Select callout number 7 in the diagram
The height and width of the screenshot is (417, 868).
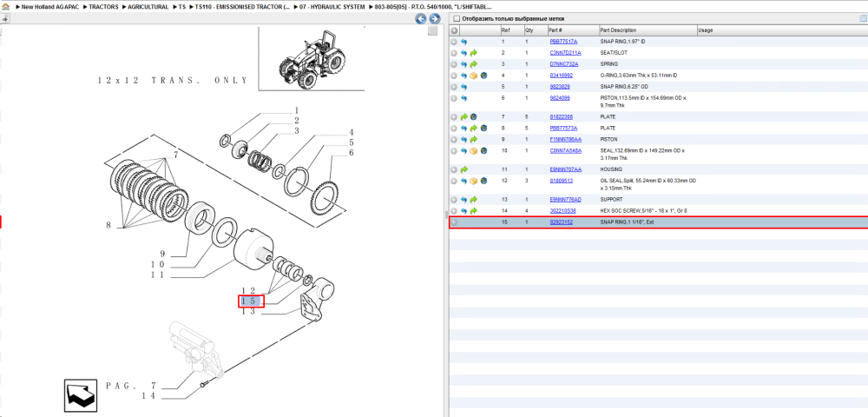pyautogui.click(x=175, y=155)
